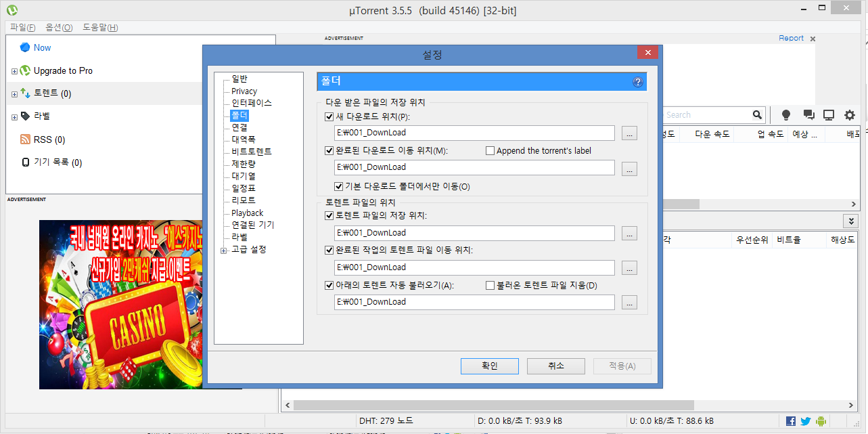The image size is (868, 434).
Task: Select Playback in settings tree
Action: [248, 213]
